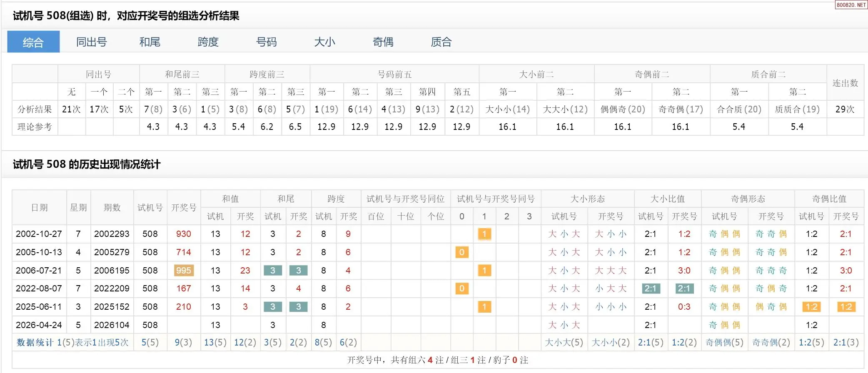Open the 质合 tab
The height and width of the screenshot is (373, 868).
pos(441,42)
